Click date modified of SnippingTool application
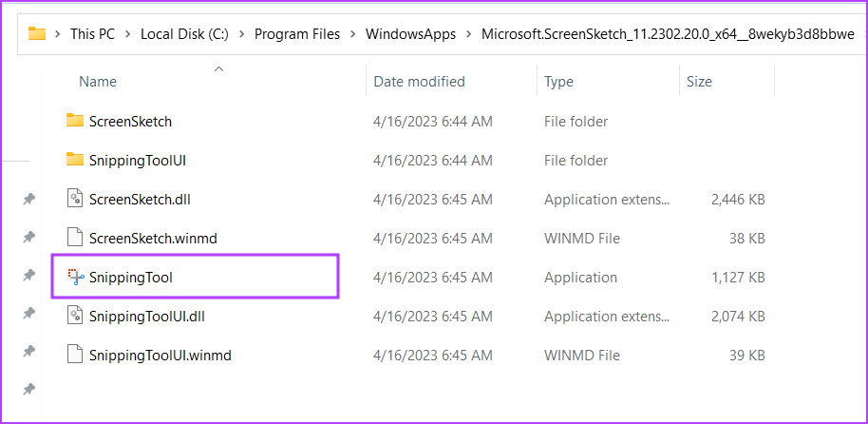This screenshot has width=868, height=424. coord(433,278)
